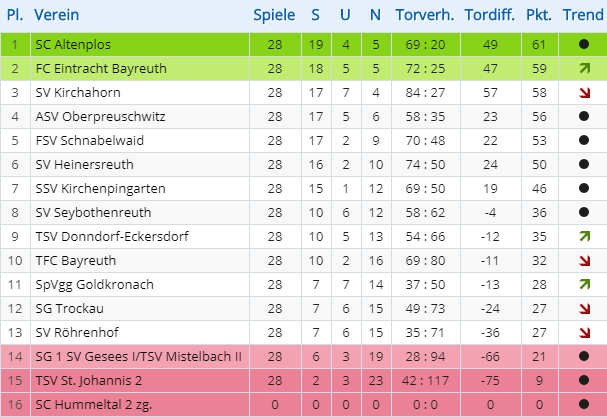Click the Trend column header

[583, 16]
